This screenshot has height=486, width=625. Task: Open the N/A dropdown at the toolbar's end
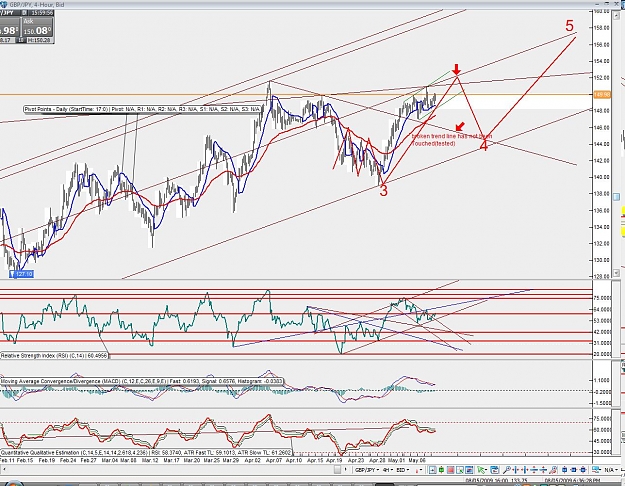tap(611, 470)
